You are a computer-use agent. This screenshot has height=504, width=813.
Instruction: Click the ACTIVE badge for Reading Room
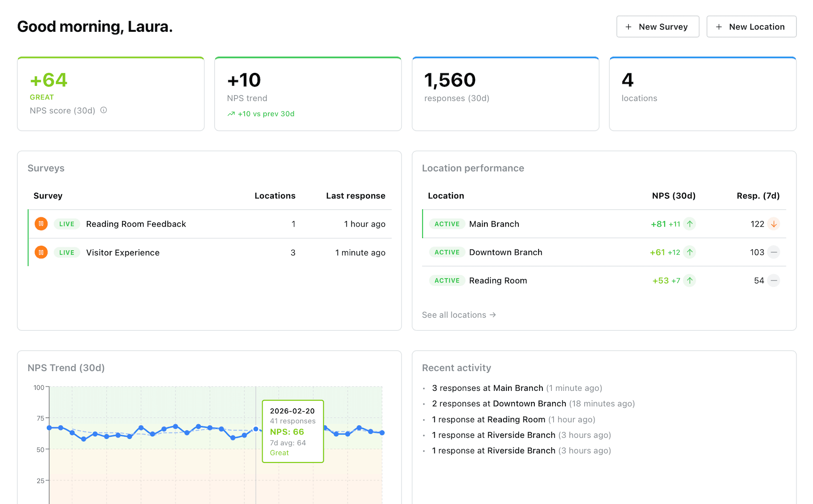pyautogui.click(x=447, y=280)
